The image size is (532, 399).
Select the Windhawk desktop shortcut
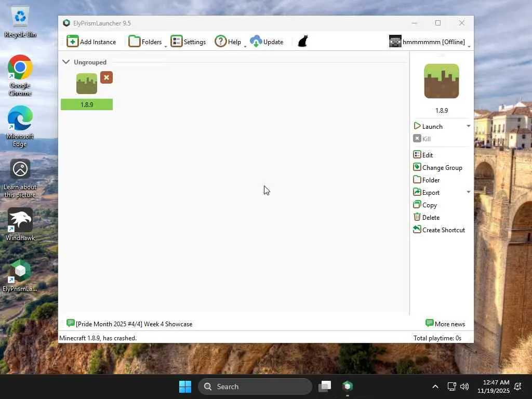[20, 224]
